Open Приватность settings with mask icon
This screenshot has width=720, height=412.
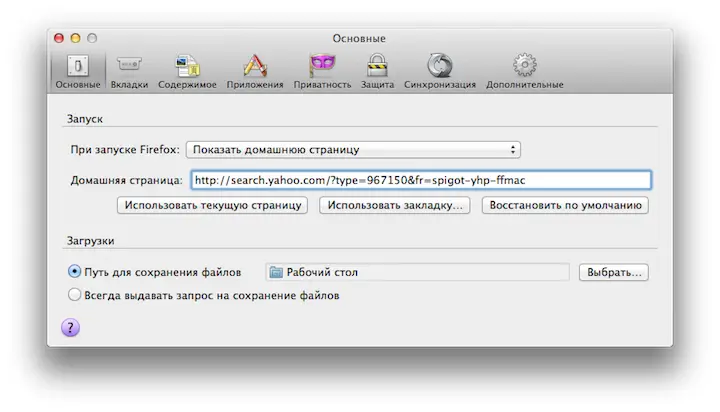(322, 70)
